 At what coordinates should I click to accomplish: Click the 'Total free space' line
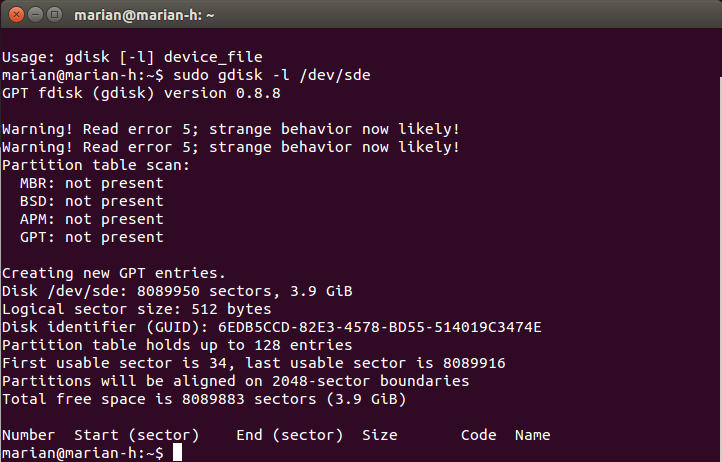(204, 399)
